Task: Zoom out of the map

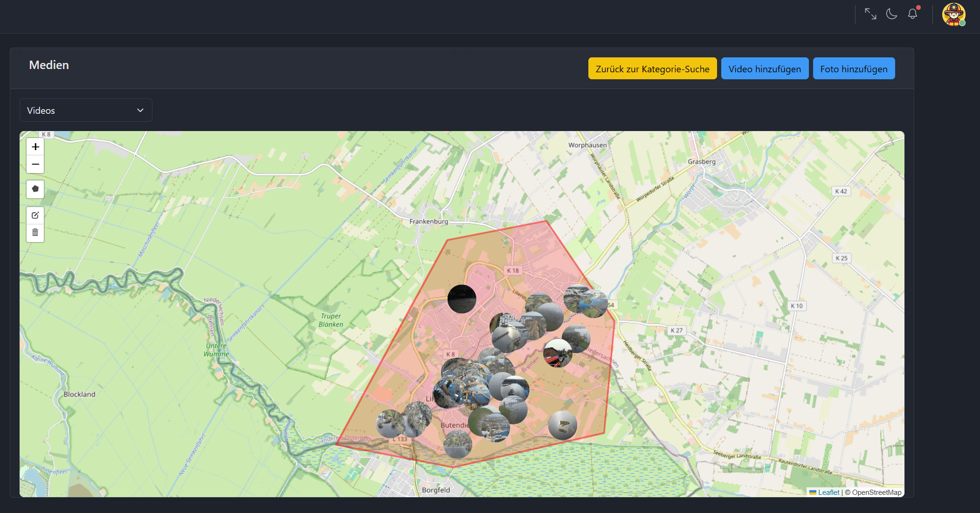Action: point(35,164)
